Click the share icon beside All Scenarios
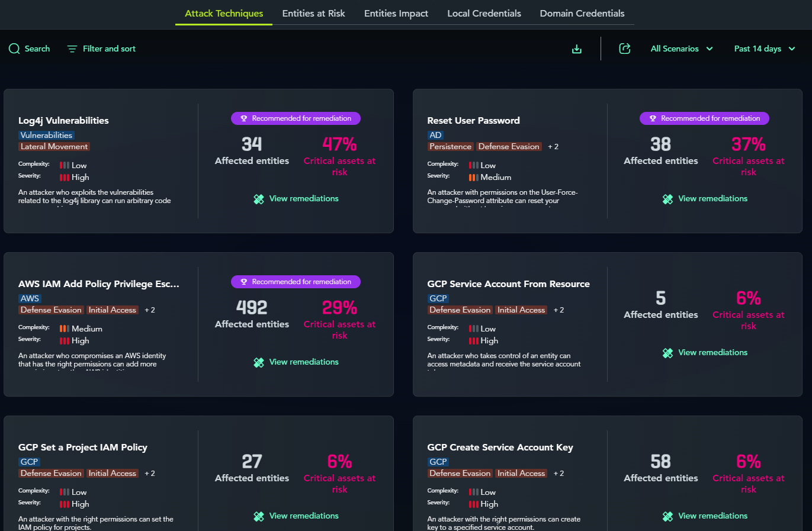Screen dimensions: 812x531 point(625,49)
